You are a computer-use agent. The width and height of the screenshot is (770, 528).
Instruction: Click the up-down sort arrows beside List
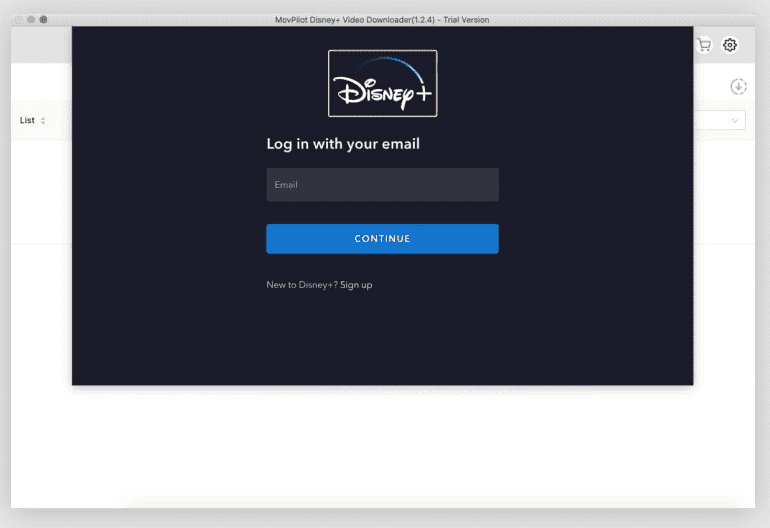(x=43, y=121)
